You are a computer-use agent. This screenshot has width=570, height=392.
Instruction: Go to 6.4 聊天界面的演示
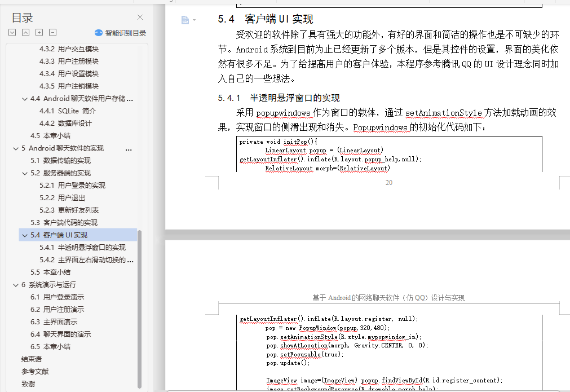pyautogui.click(x=61, y=334)
